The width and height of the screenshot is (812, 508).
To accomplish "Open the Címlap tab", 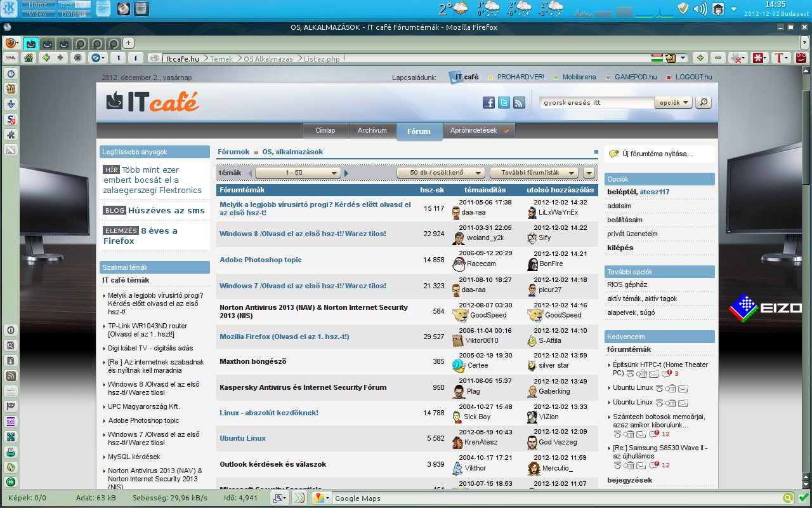I will (325, 130).
